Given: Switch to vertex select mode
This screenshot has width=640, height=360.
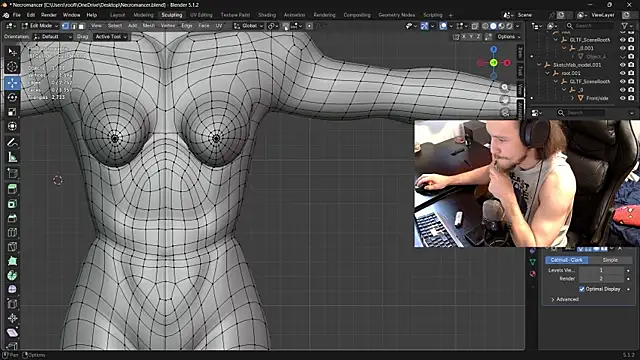Looking at the screenshot, I should (65, 26).
